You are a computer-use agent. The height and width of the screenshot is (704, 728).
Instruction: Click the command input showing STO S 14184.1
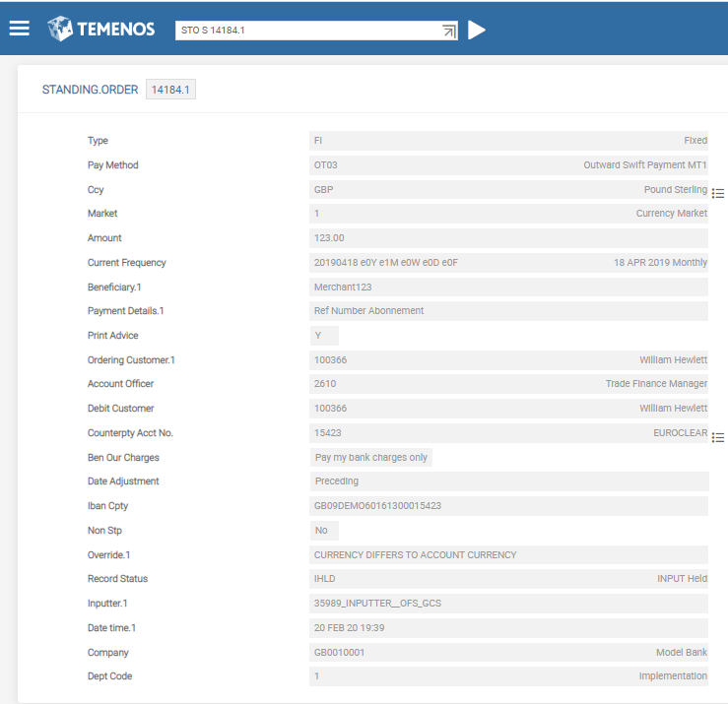(x=316, y=31)
